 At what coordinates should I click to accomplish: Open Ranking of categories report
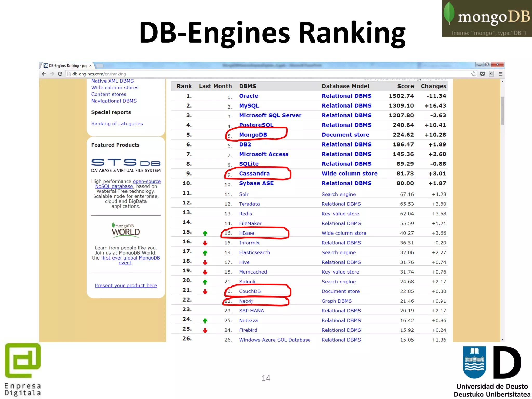(x=117, y=124)
